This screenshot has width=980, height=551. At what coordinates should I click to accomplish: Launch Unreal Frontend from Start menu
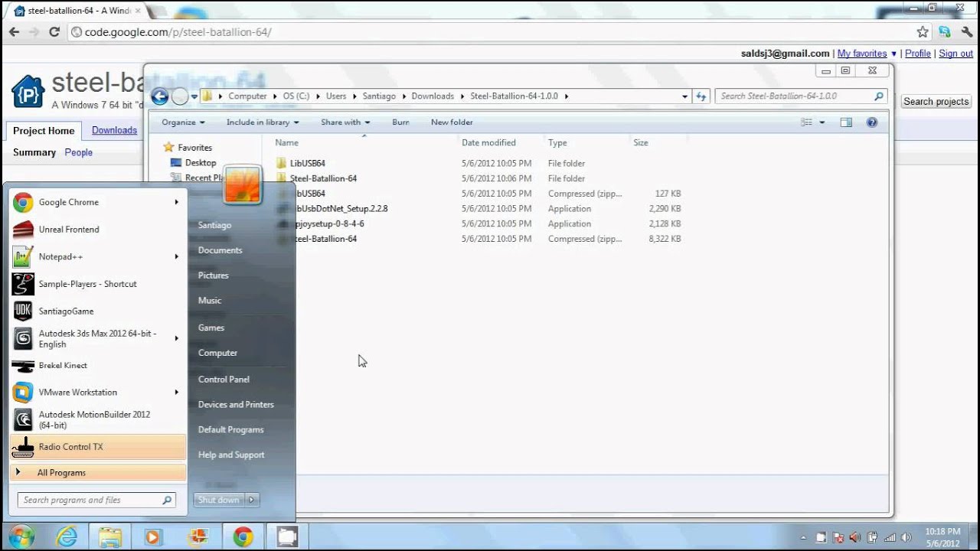pyautogui.click(x=97, y=230)
